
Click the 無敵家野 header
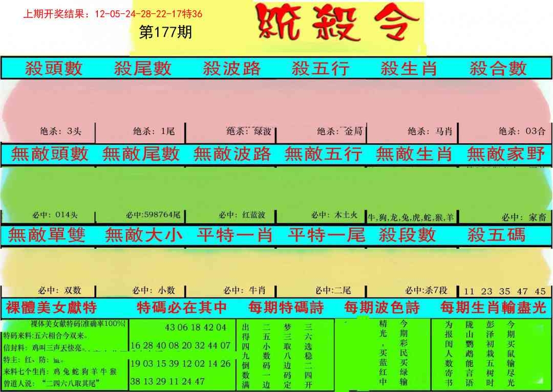click(x=506, y=154)
